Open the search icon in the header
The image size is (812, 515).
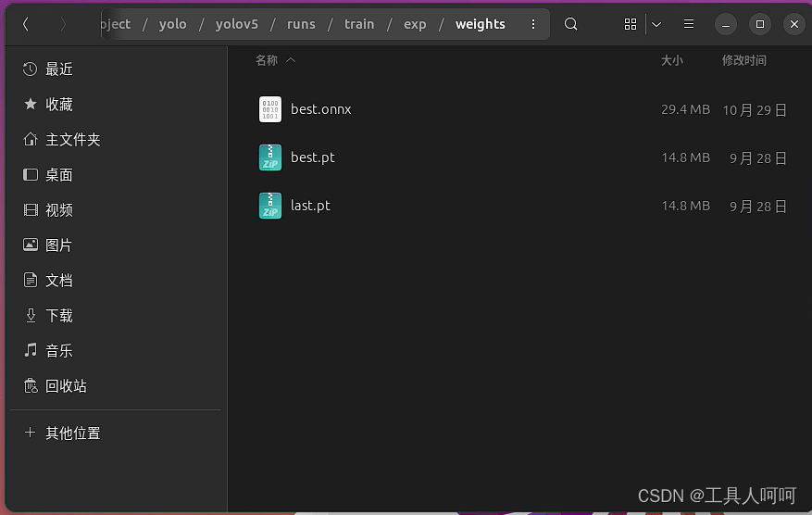(570, 24)
